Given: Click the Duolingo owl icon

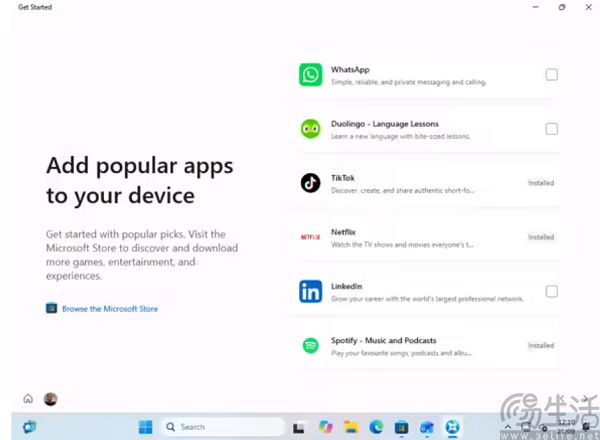Looking at the screenshot, I should coord(310,129).
